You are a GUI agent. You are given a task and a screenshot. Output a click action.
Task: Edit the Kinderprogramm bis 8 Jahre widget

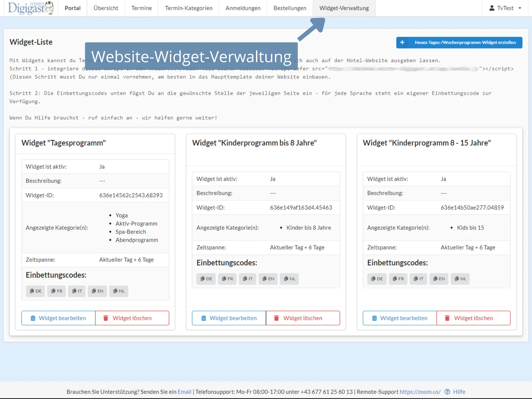point(229,318)
